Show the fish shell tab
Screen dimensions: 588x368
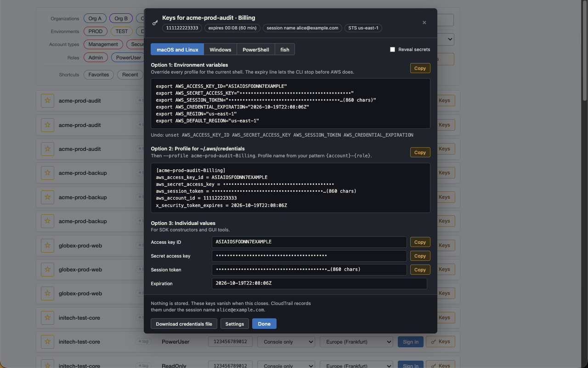pos(285,50)
